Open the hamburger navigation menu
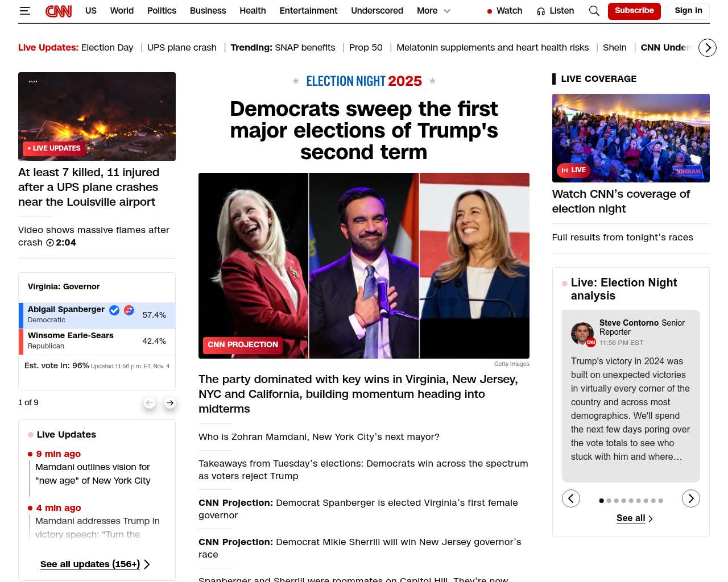This screenshot has width=728, height=582. (24, 11)
